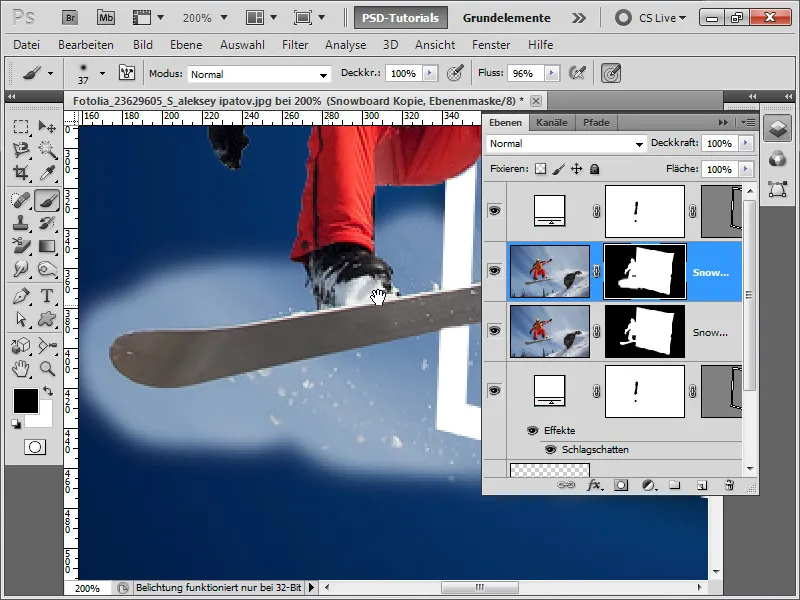Lock layer position in Fixieren row
Screen dimensions: 800x600
tap(577, 169)
